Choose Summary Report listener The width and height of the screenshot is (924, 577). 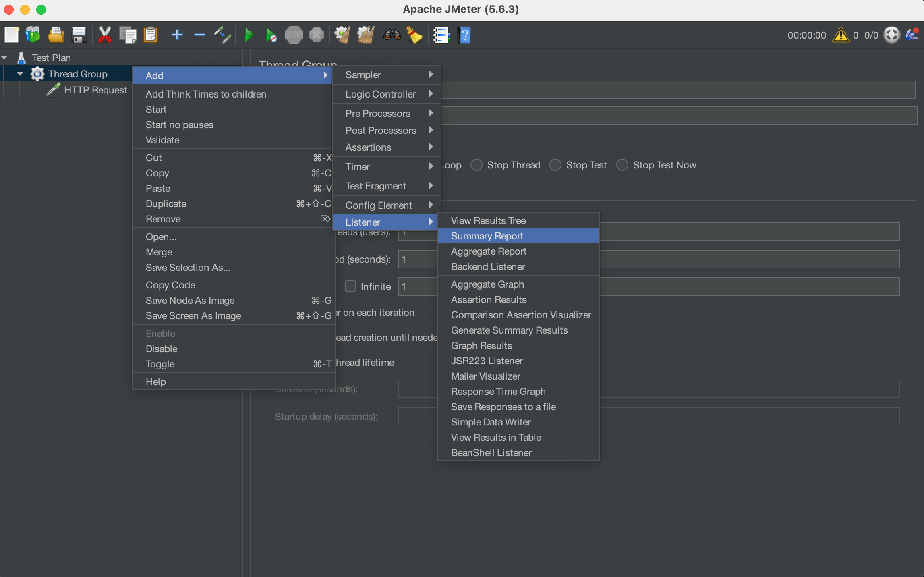[x=519, y=236]
